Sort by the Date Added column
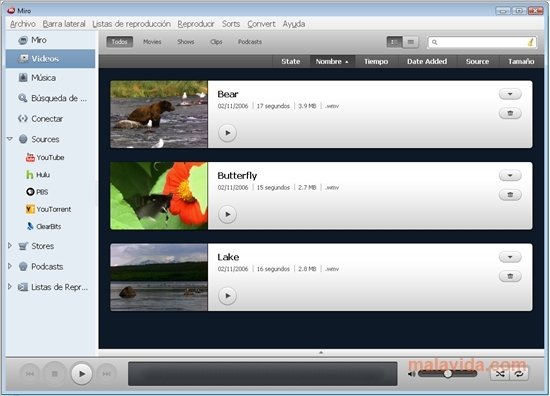The width and height of the screenshot is (550, 396). point(427,61)
